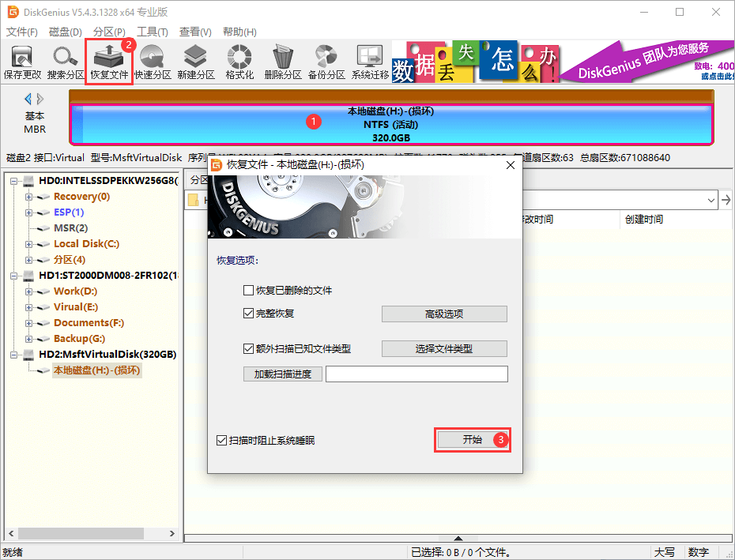Expand the 分区(4) partition node
735x560 pixels.
click(x=29, y=260)
